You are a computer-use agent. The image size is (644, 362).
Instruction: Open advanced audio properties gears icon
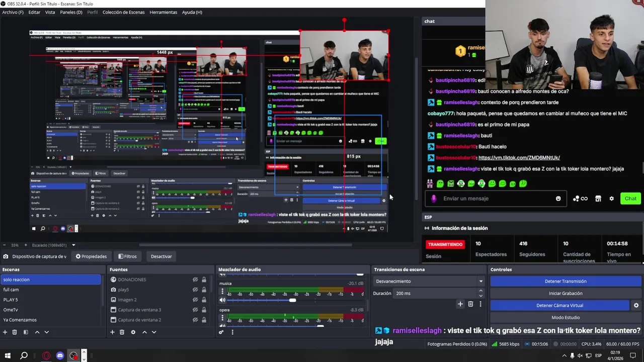point(221,332)
